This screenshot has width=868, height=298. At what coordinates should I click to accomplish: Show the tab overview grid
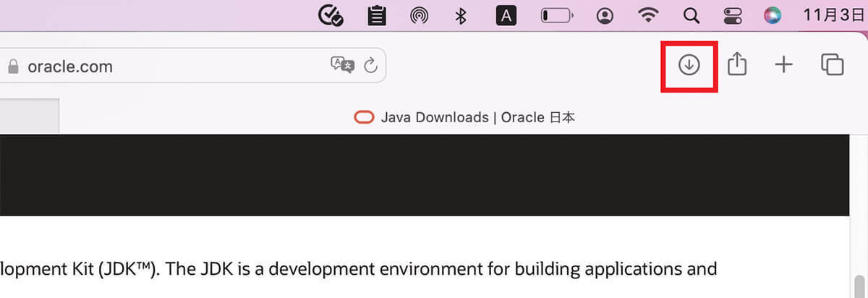click(x=833, y=65)
